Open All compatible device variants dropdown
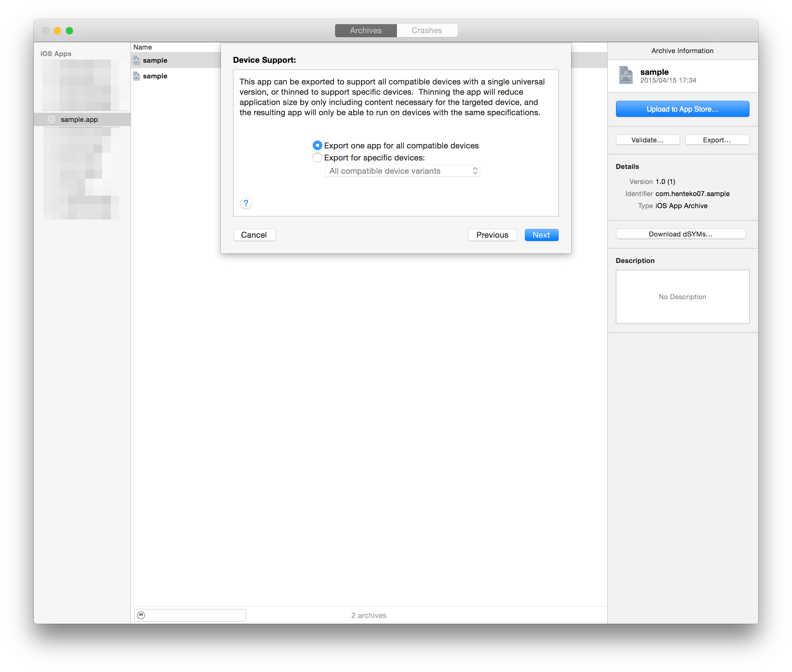The height and width of the screenshot is (672, 792). click(x=402, y=171)
